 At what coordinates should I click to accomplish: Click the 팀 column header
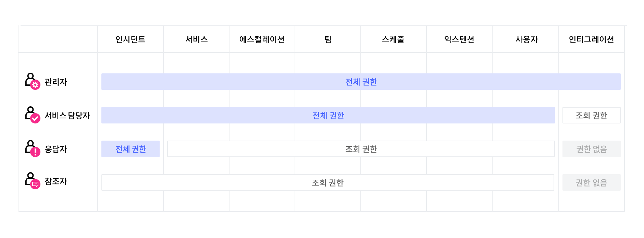point(328,39)
